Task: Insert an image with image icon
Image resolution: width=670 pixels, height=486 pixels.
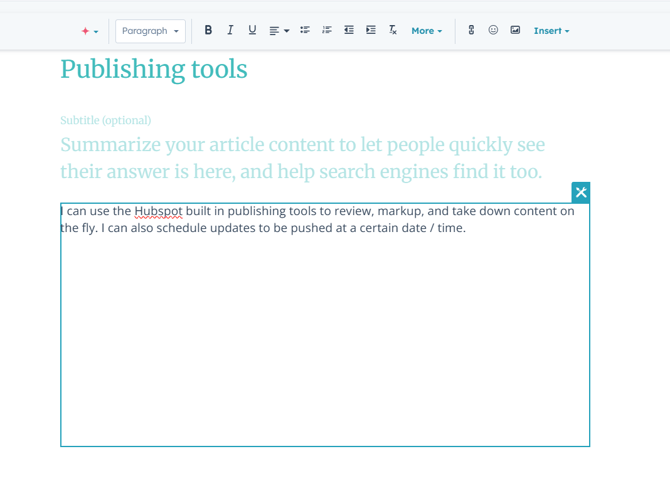Action: pyautogui.click(x=515, y=30)
